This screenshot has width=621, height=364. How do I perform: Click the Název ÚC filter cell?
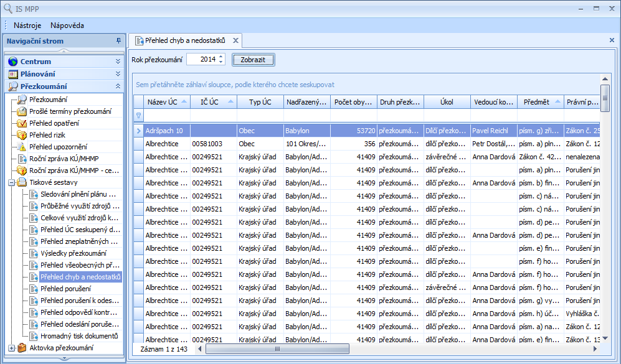pos(167,116)
